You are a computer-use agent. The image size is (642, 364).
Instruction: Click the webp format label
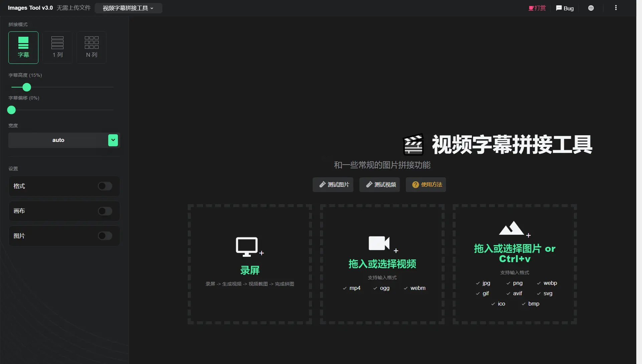pyautogui.click(x=550, y=283)
